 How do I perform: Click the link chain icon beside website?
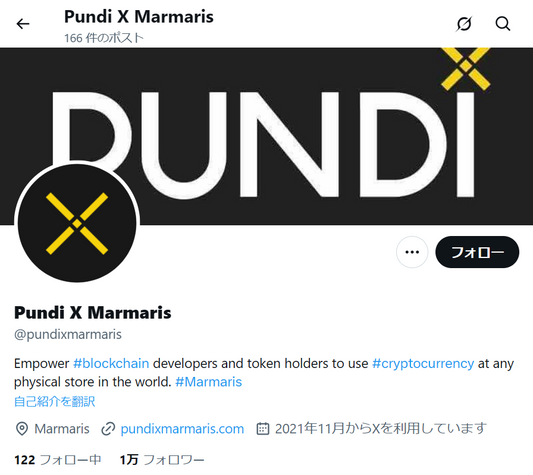[x=108, y=429]
